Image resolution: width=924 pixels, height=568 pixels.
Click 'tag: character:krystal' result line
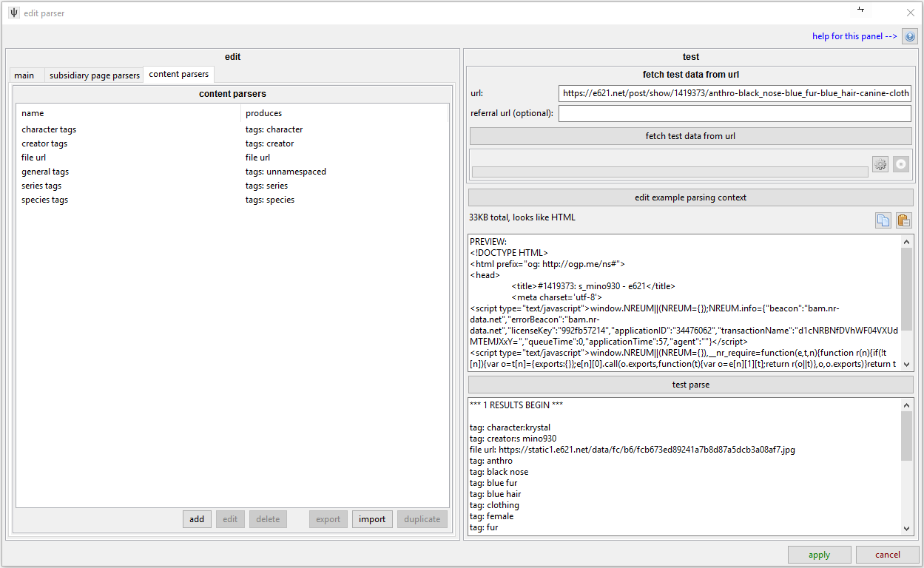(x=510, y=427)
